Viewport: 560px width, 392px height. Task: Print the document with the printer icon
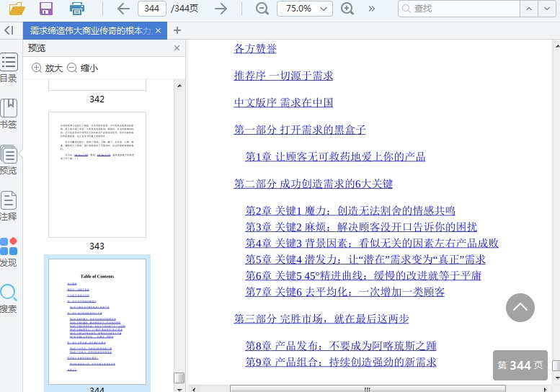[x=77, y=8]
